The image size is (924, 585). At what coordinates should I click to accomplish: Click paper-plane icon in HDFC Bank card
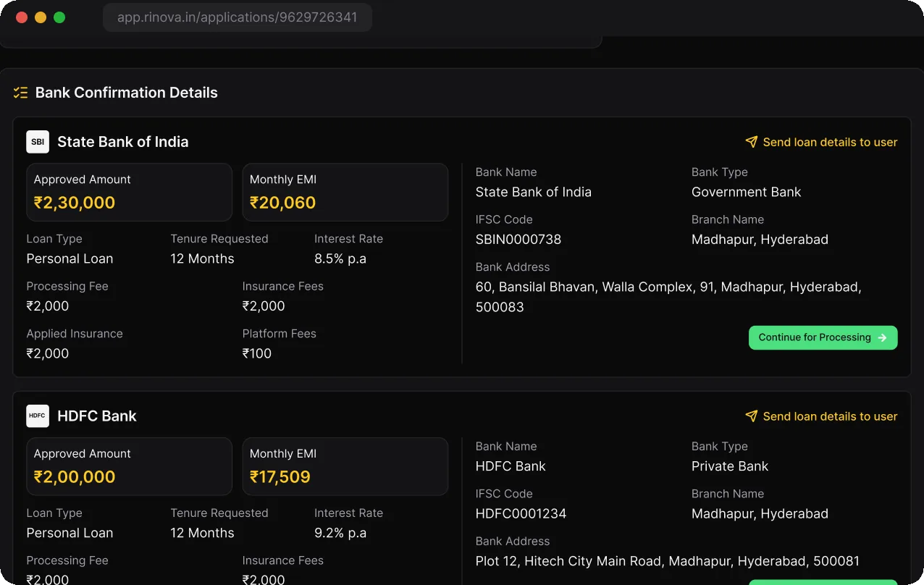752,416
